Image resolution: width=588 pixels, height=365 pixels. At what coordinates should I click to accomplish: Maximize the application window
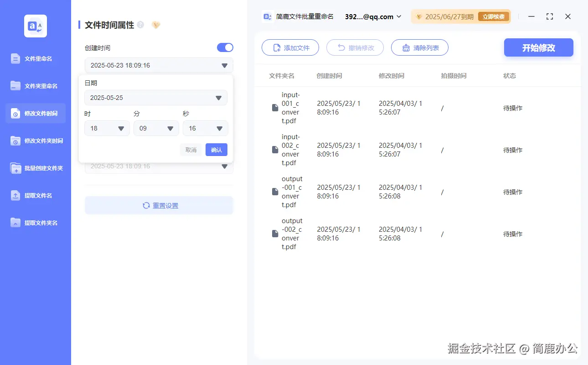click(550, 16)
